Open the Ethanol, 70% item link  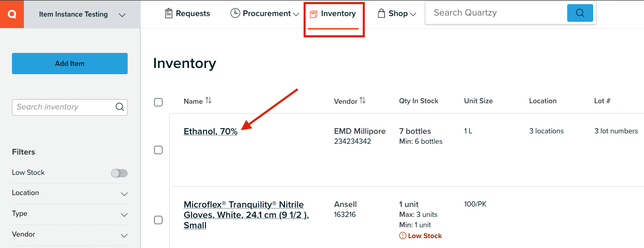click(x=211, y=131)
